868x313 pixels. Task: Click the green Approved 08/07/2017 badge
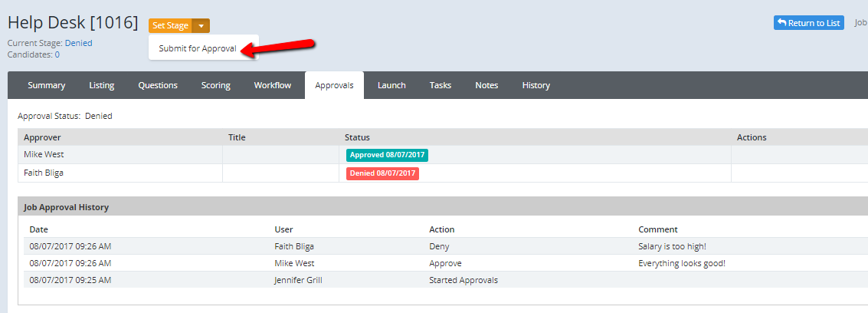pyautogui.click(x=387, y=155)
